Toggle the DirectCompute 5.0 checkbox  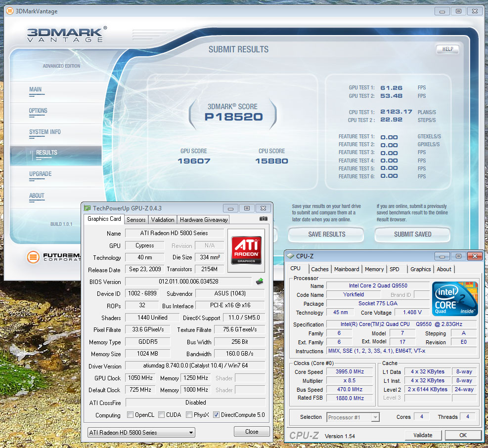pos(216,415)
